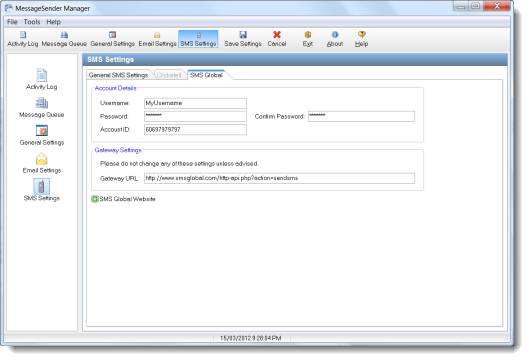This screenshot has width=529, height=361.
Task: Select General Settings in the sidebar
Action: tap(42, 135)
